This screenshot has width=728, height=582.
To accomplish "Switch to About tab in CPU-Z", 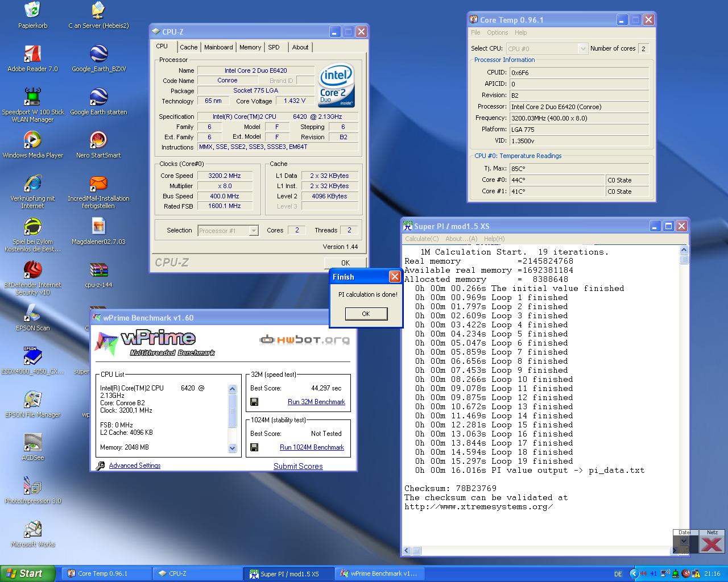I will click(300, 48).
